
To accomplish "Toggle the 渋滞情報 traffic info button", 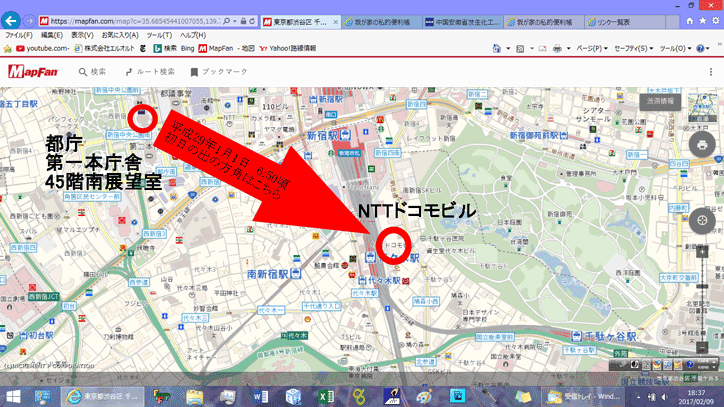I will 660,101.
